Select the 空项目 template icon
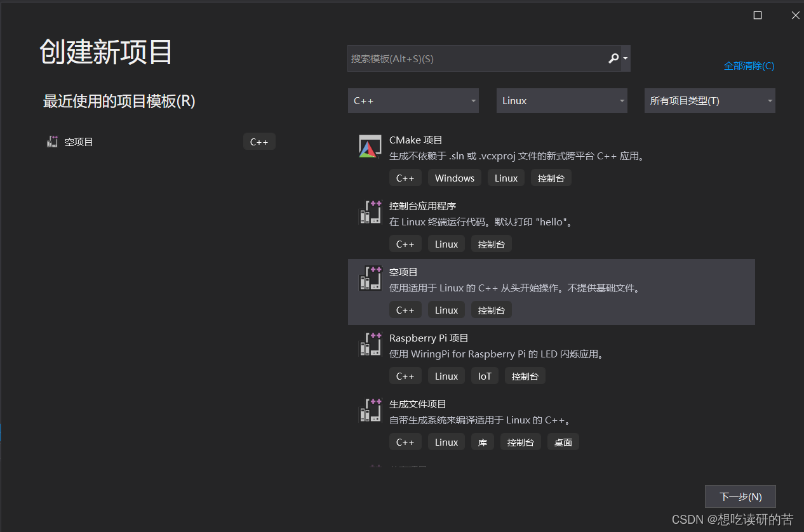The height and width of the screenshot is (532, 804). click(370, 279)
